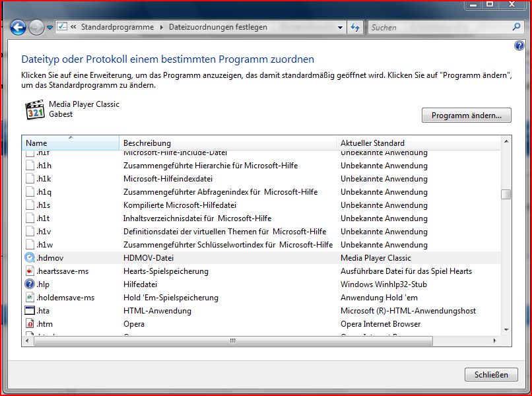
Task: Sort by Aktueller Standard column header
Action: tap(418, 143)
